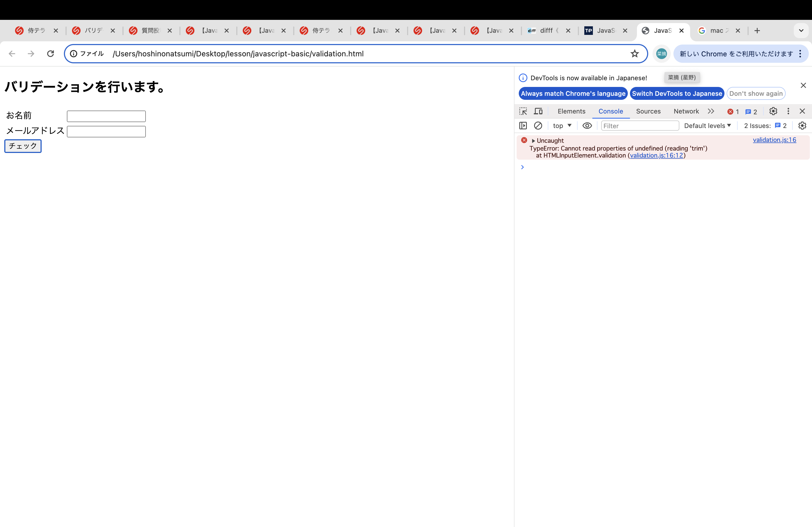Show more hidden DevTools panels with chevron
This screenshot has height=527, width=812.
click(711, 111)
